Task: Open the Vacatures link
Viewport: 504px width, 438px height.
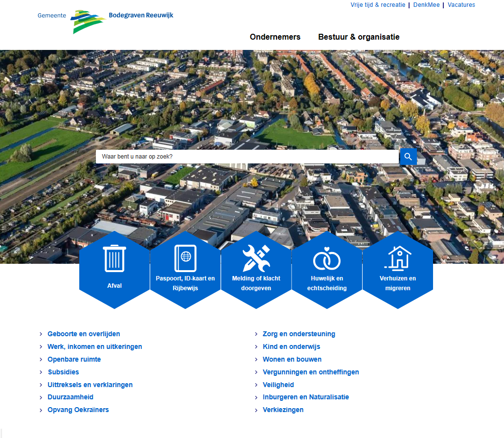Action: pos(461,5)
